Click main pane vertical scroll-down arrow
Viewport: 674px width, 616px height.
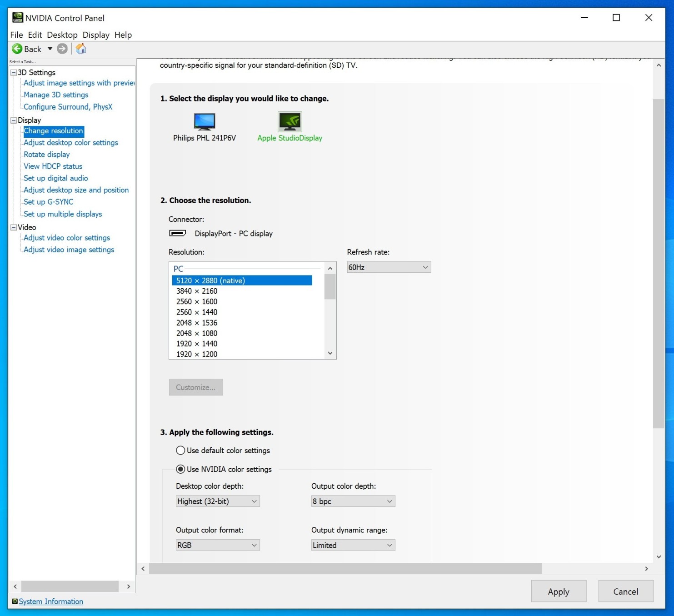click(x=659, y=556)
